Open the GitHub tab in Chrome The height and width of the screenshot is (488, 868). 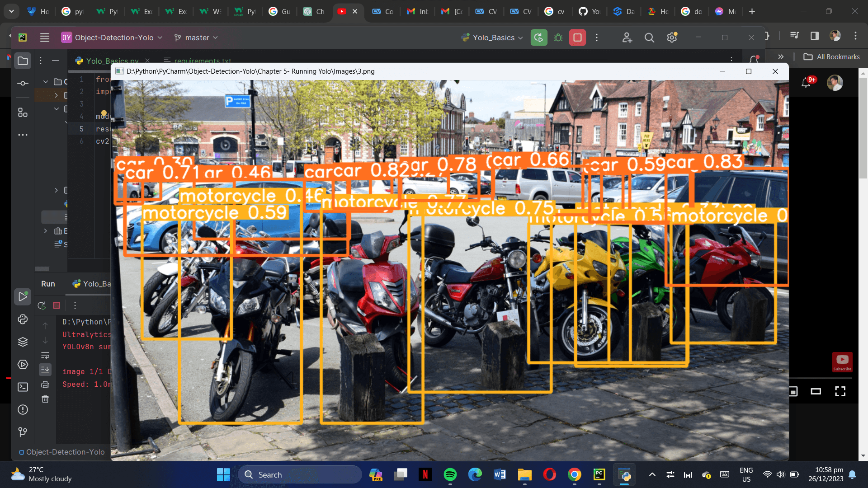point(590,11)
